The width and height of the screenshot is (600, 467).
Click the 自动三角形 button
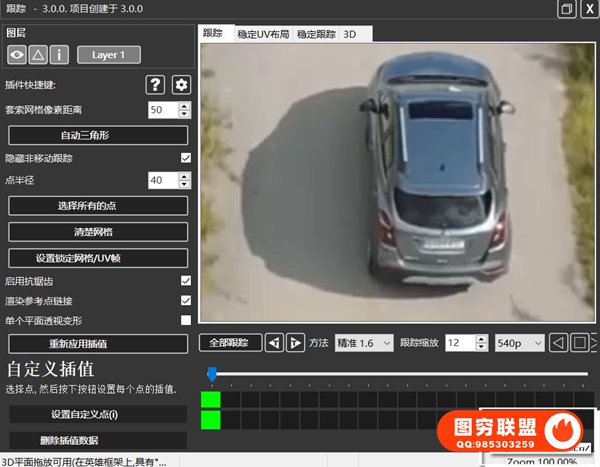pyautogui.click(x=98, y=134)
